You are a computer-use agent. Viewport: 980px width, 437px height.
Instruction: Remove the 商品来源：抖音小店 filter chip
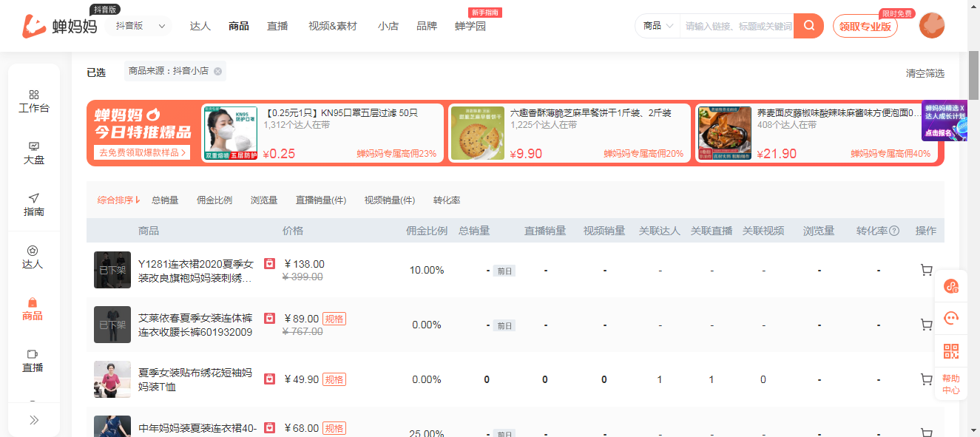(217, 72)
